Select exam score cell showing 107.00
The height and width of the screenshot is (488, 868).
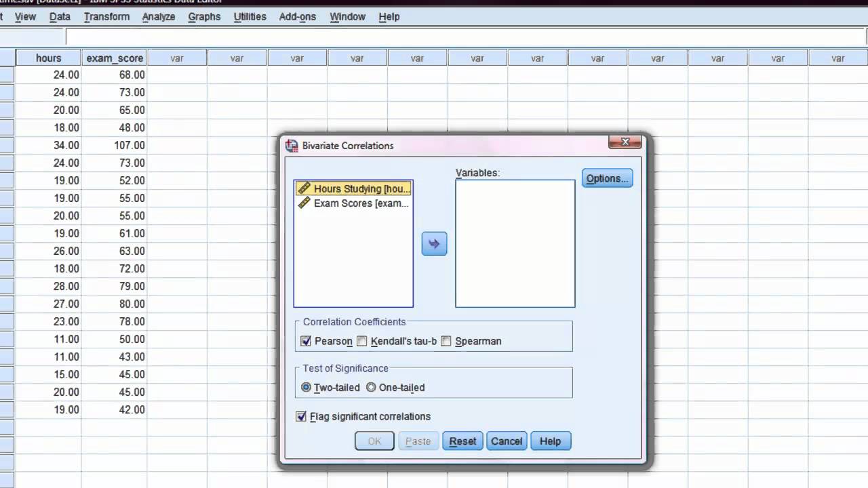115,145
